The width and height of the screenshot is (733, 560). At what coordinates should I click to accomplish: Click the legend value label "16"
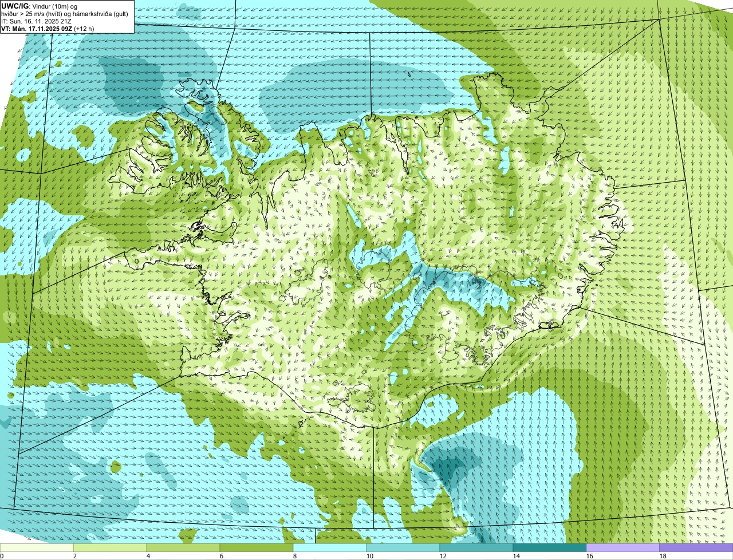[589, 556]
